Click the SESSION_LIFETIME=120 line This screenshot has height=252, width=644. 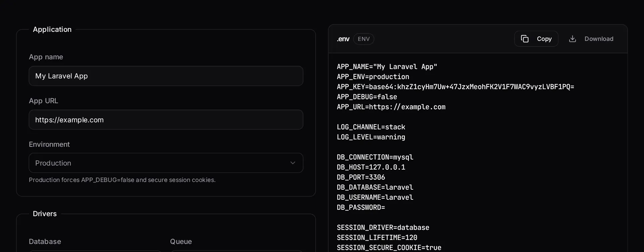(x=377, y=238)
